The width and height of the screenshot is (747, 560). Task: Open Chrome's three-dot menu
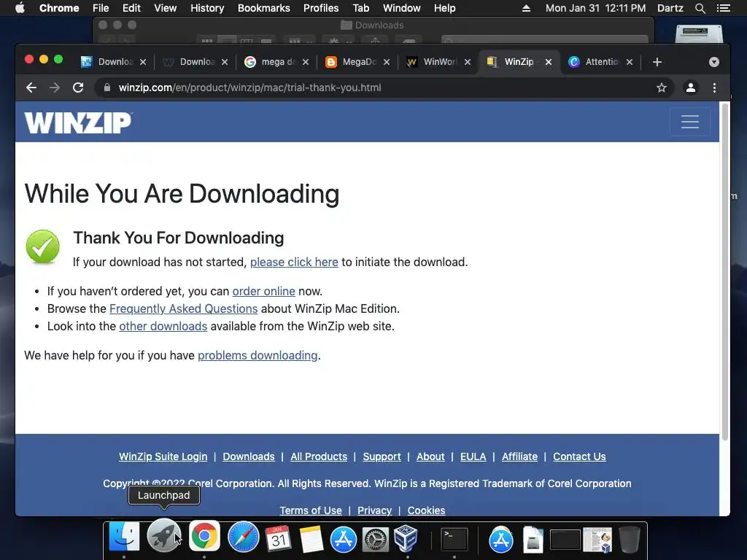(714, 87)
